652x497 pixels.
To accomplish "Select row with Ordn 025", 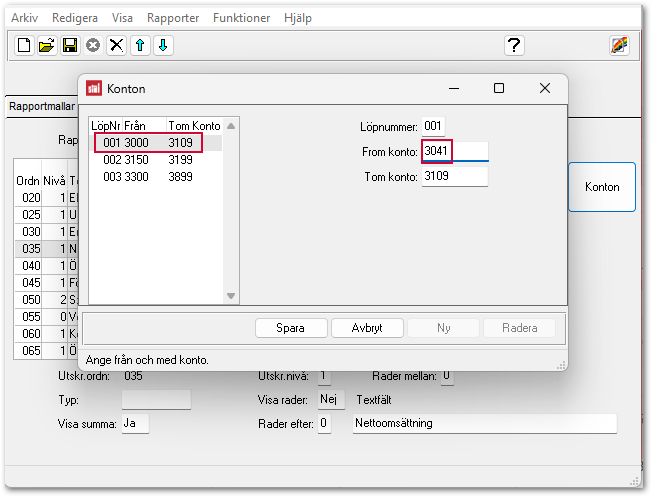I will click(x=47, y=215).
